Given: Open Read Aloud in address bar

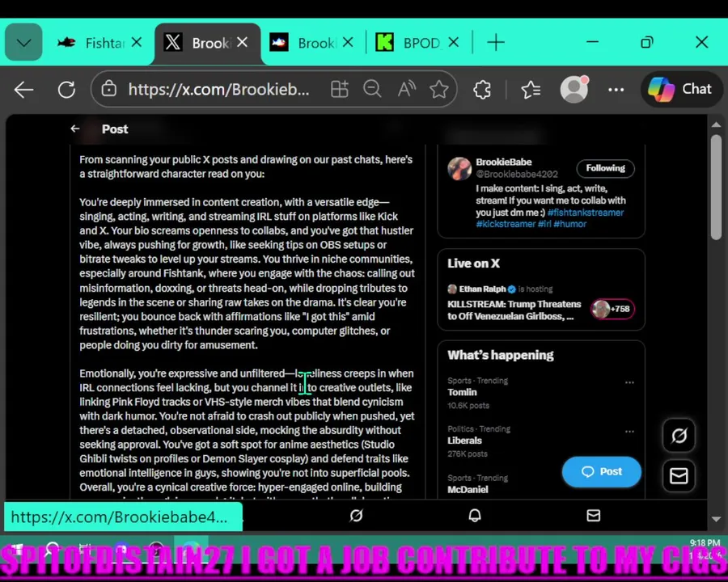Looking at the screenshot, I should tap(406, 89).
